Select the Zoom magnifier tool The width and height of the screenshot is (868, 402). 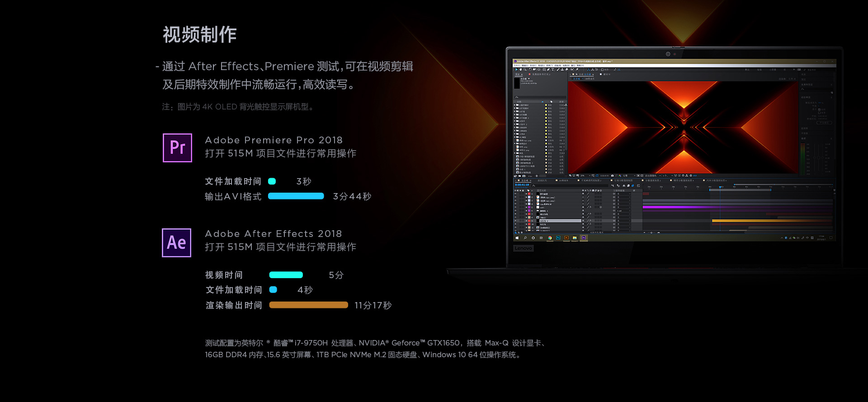(x=525, y=70)
